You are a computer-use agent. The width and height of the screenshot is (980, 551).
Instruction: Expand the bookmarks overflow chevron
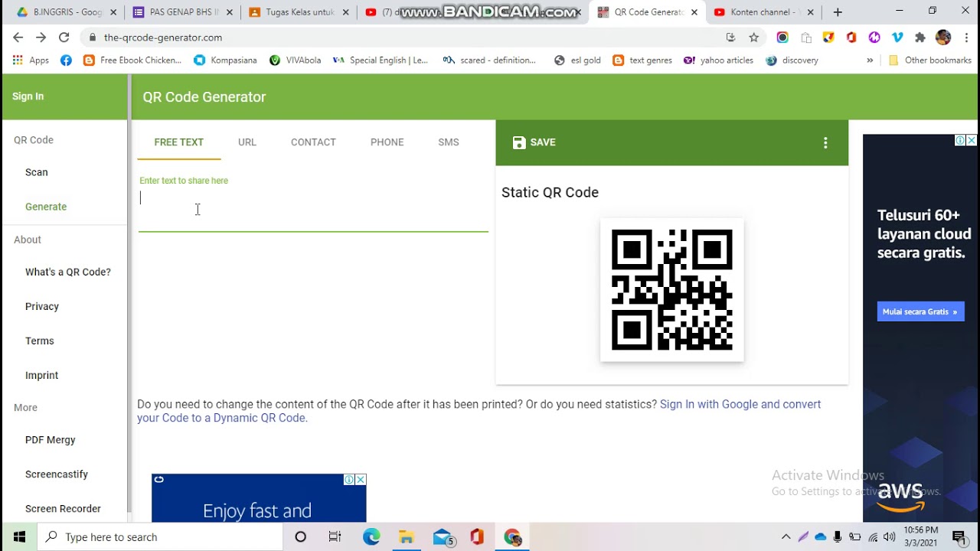click(x=870, y=60)
